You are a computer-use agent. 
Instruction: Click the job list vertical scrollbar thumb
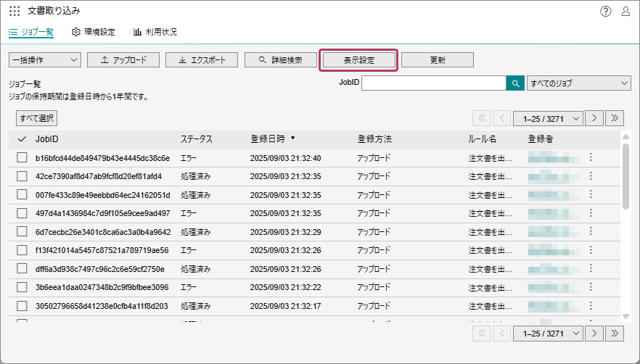coord(625,176)
